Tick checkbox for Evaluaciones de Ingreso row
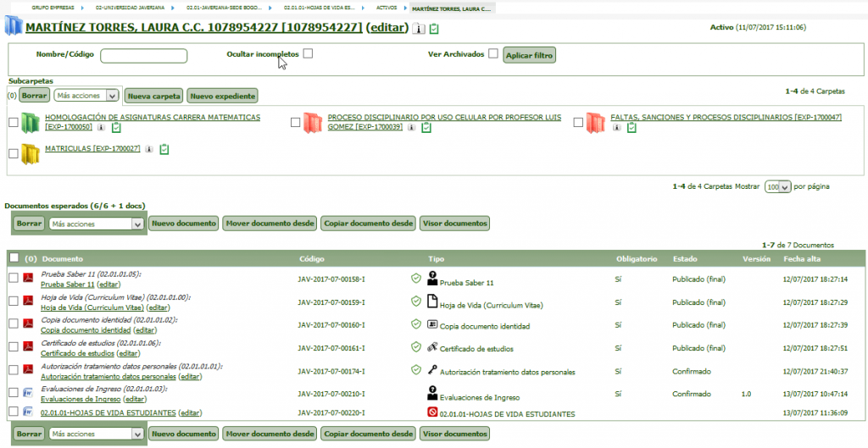Screen dimensions: 868x448 (x=14, y=392)
